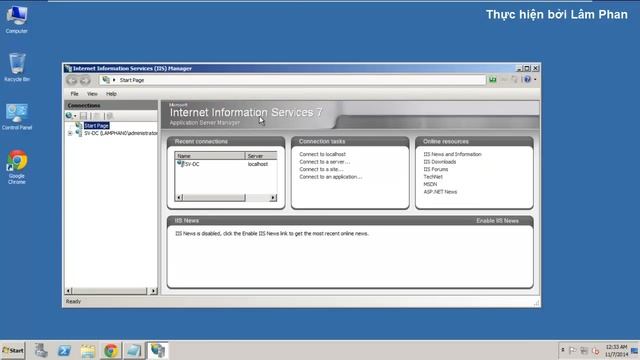Click right arrow of Connections pane scrollbar
This screenshot has height=360, width=640.
(153, 291)
